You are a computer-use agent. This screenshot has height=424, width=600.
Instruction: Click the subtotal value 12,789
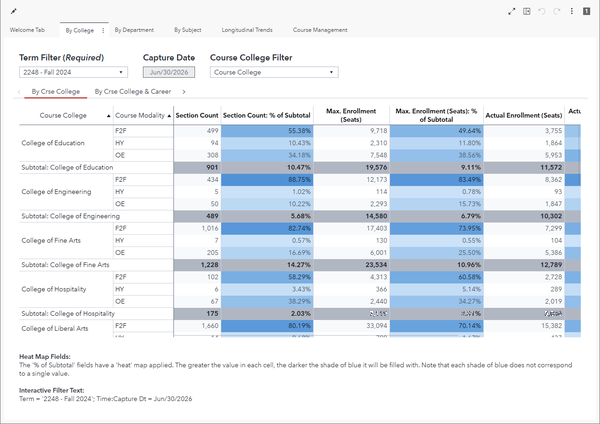(551, 265)
